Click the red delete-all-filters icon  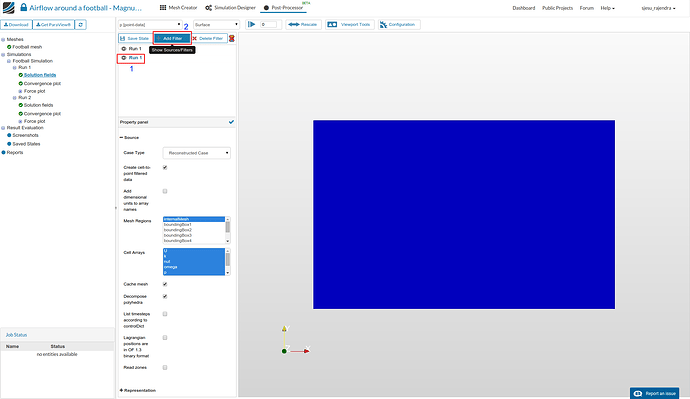231,38
